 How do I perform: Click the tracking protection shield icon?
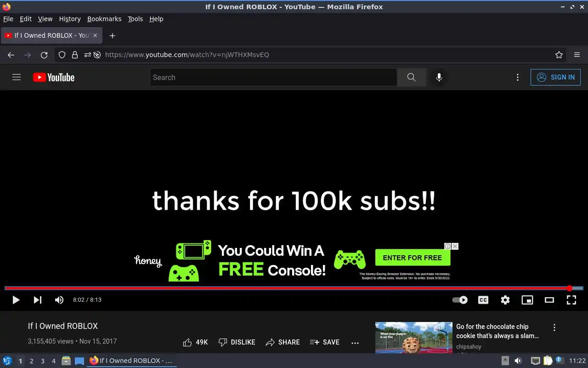tap(62, 55)
